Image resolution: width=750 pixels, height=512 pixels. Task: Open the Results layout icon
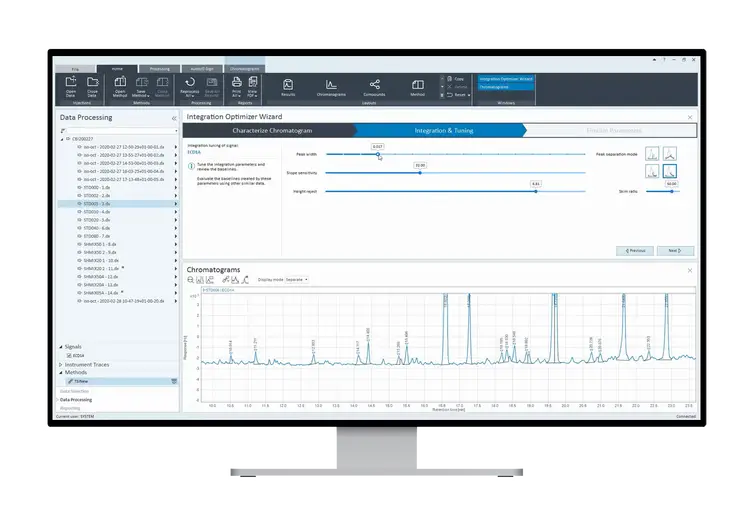pyautogui.click(x=288, y=87)
